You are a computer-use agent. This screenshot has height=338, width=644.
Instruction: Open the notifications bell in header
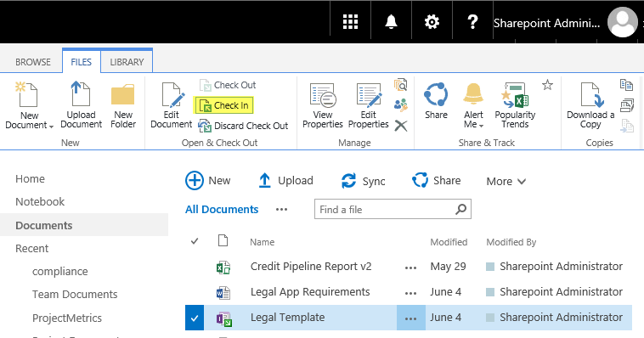(x=391, y=22)
